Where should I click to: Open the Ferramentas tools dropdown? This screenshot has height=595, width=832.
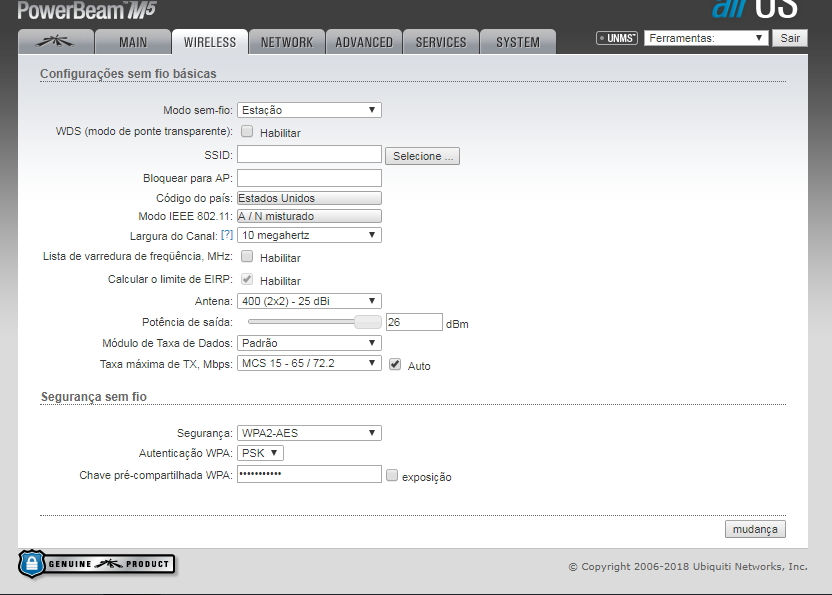click(x=706, y=38)
